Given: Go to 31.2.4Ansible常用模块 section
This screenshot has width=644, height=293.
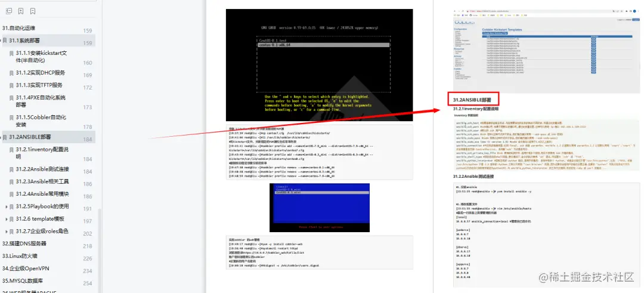Looking at the screenshot, I should click(43, 194).
